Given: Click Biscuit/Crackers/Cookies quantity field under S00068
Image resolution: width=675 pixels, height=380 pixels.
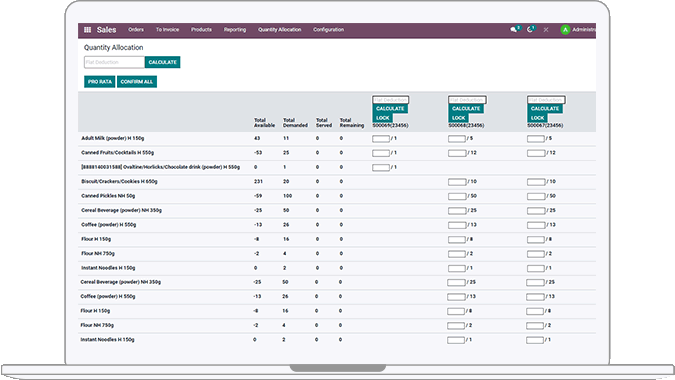Looking at the screenshot, I should pos(457,182).
